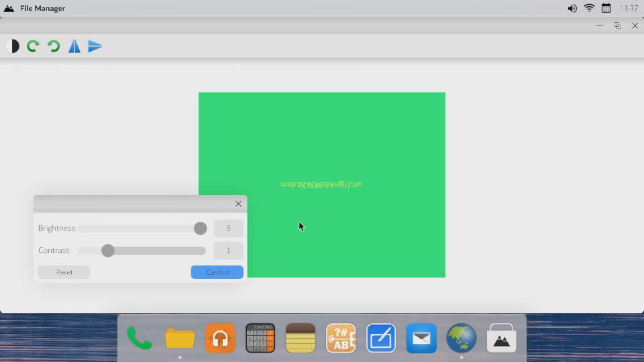This screenshot has width=644, height=362.
Task: Open the Phone app in dock
Action: coord(140,338)
